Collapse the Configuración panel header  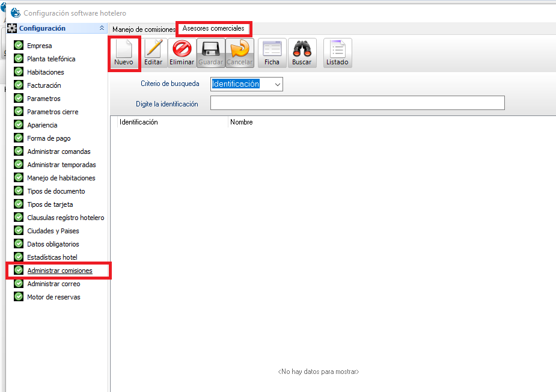101,28
